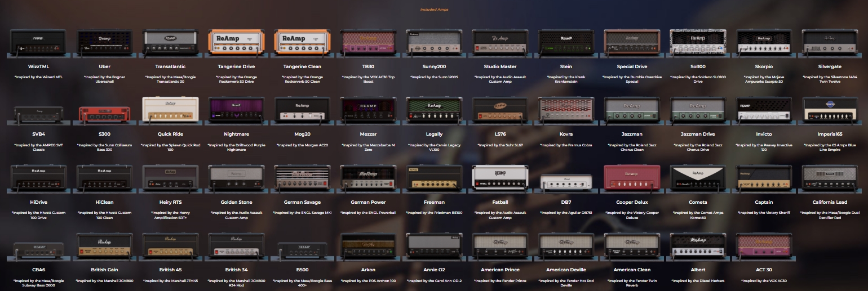Click 'Inspired by the ENGL Powerball' caption
Screen dimensions: 868x291
pos(368,213)
